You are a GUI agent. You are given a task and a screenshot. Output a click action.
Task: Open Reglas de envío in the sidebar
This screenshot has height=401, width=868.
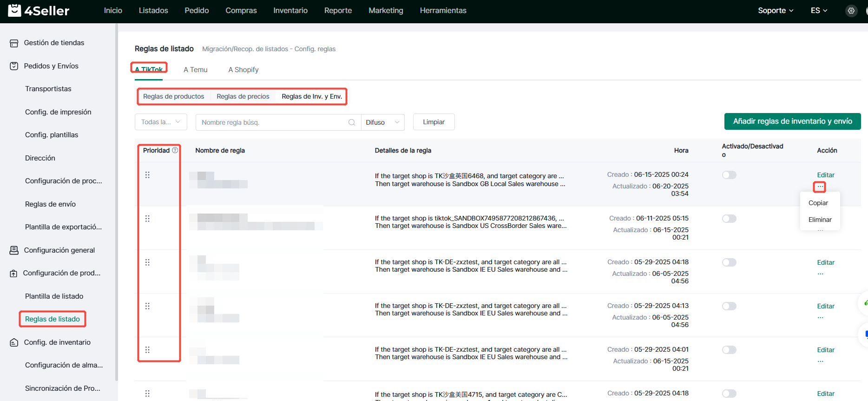tap(50, 204)
